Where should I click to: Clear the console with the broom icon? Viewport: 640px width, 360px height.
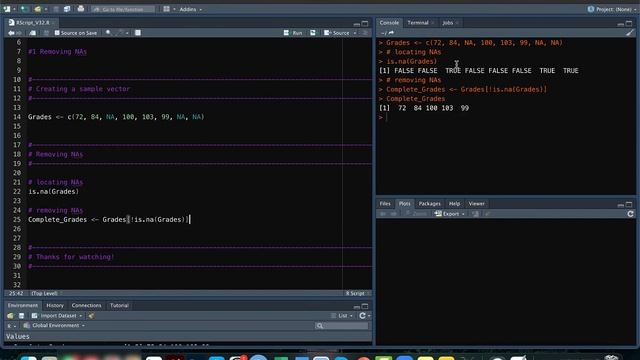tap(630, 33)
